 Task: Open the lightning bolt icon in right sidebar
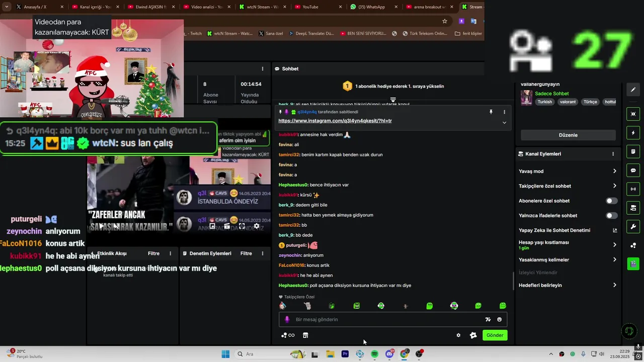(x=633, y=133)
